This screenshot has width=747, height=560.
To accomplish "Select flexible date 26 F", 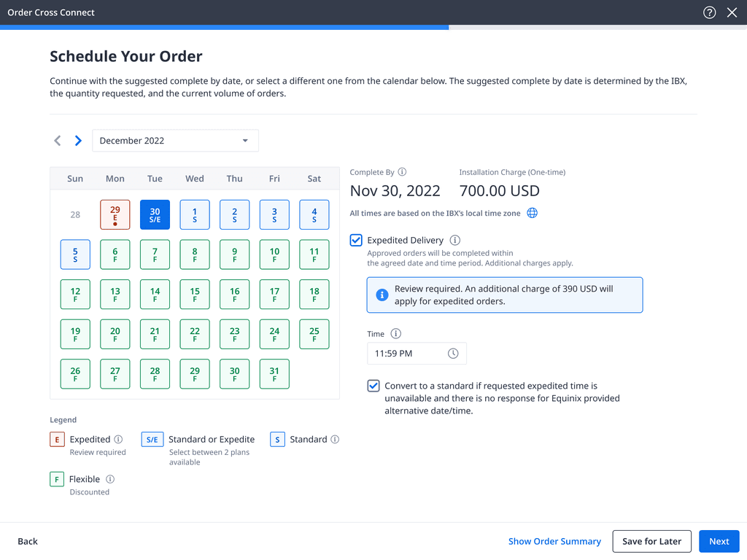I will pos(75,374).
